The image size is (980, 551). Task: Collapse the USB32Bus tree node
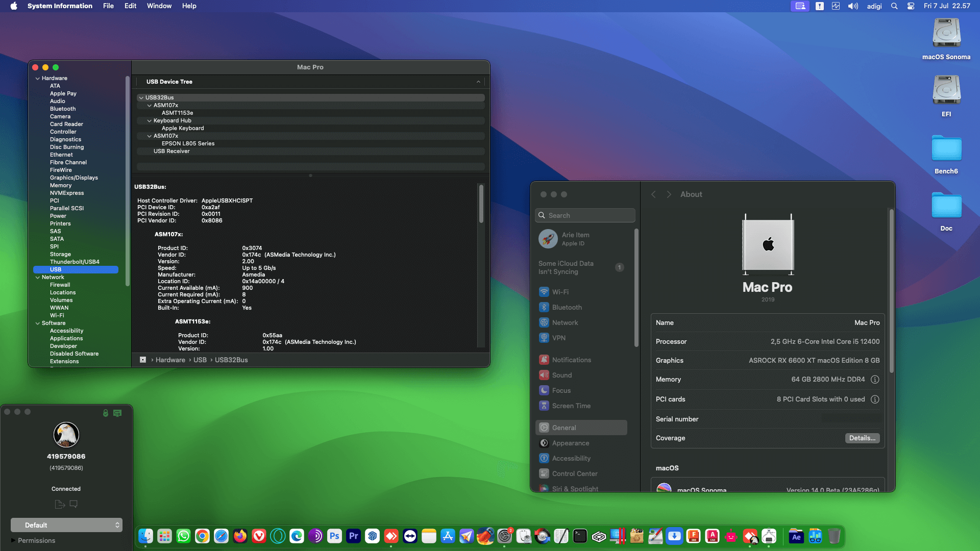pyautogui.click(x=141, y=97)
